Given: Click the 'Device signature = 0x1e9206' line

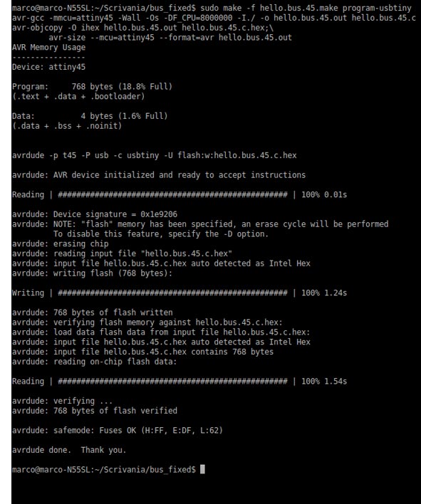Looking at the screenshot, I should [x=95, y=214].
